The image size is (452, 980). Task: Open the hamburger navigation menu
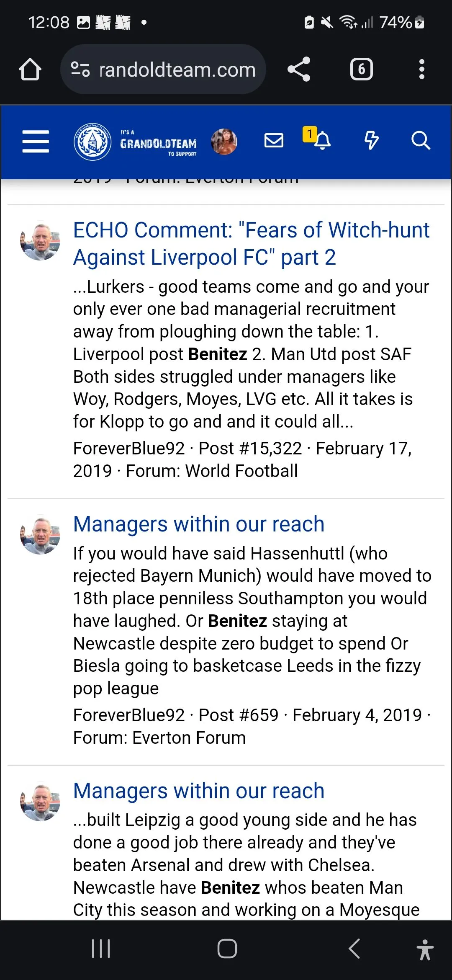[36, 141]
